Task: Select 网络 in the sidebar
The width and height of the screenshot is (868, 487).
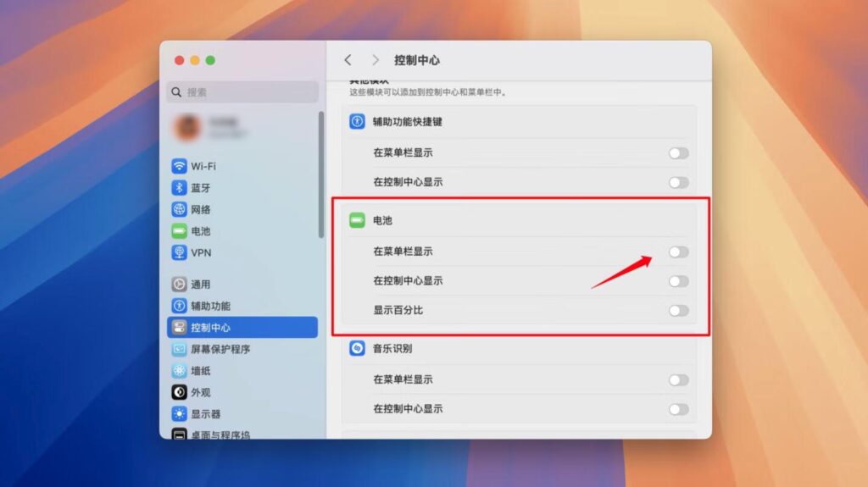Action: pyautogui.click(x=242, y=209)
